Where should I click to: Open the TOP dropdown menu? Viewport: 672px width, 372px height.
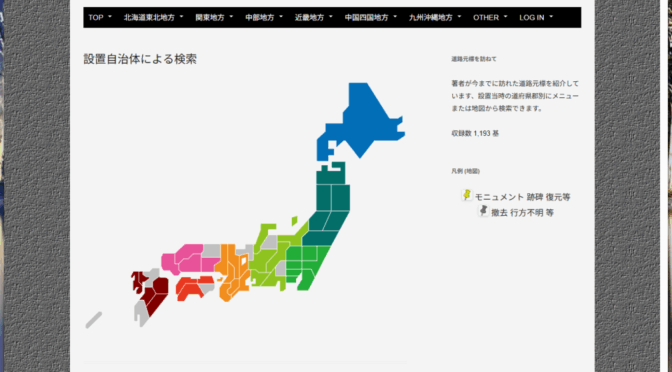tap(100, 18)
